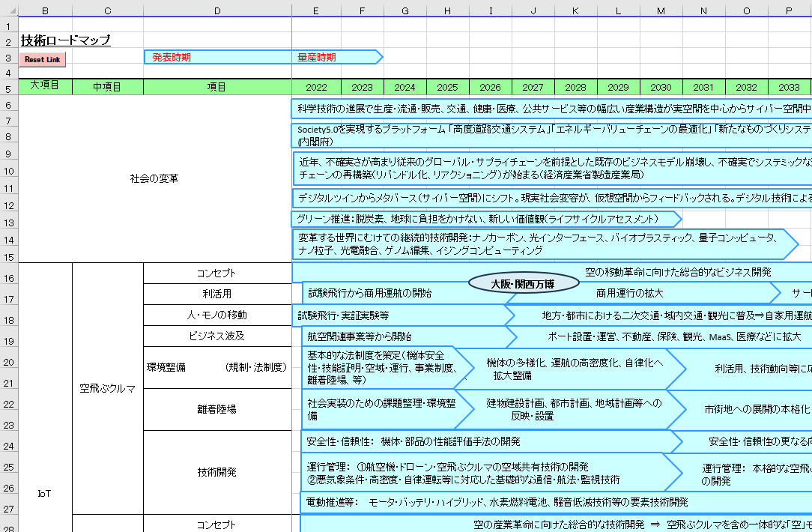The height and width of the screenshot is (532, 812).
Task: Select the 空飛ぶクルマ category cell
Action: pos(106,390)
